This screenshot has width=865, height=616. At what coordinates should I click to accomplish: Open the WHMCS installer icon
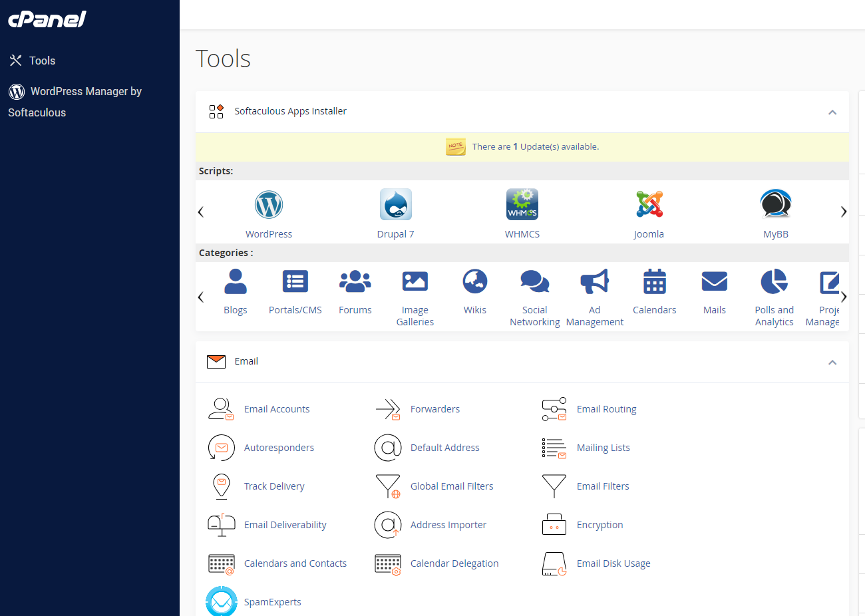pos(522,204)
